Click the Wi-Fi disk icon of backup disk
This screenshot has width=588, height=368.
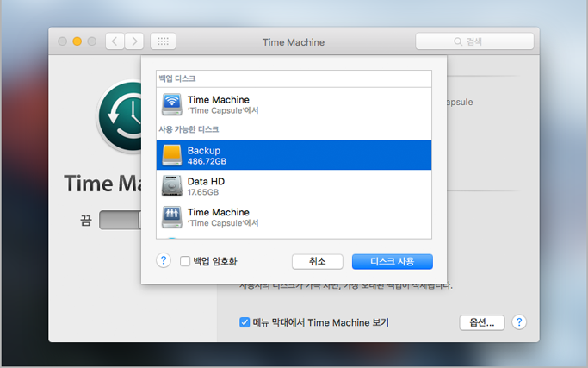[x=171, y=104]
